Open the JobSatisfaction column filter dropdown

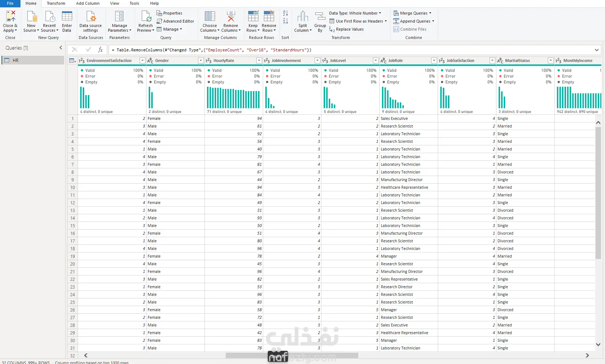(492, 60)
